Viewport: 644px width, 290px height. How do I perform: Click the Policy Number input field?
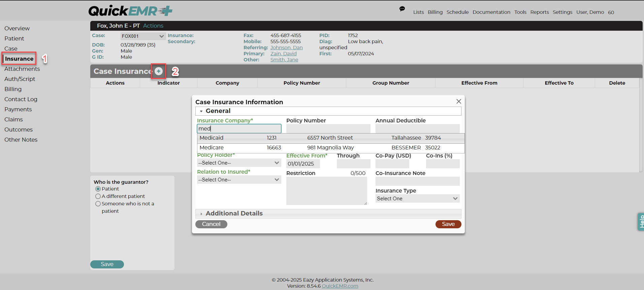click(328, 128)
